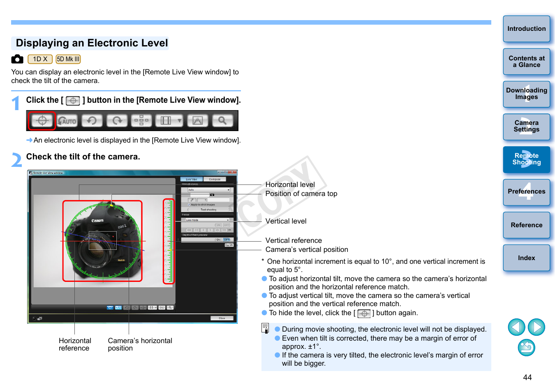This screenshot has height=392, width=555.
Task: Go to previous page arrow
Action: (x=516, y=327)
